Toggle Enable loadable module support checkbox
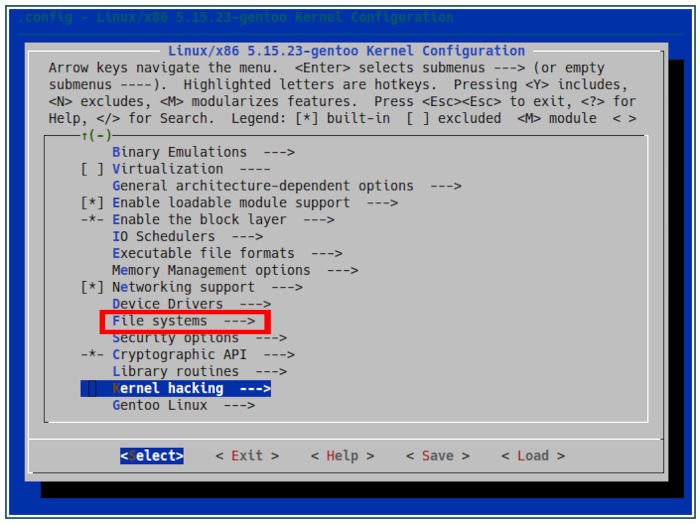 pos(92,203)
